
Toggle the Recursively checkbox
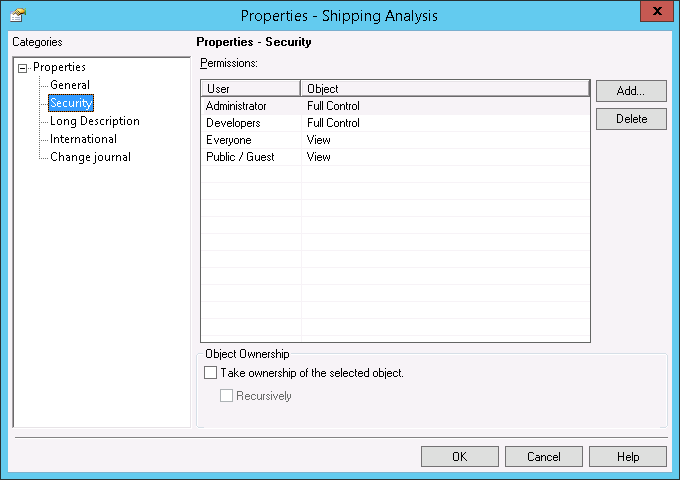[226, 396]
